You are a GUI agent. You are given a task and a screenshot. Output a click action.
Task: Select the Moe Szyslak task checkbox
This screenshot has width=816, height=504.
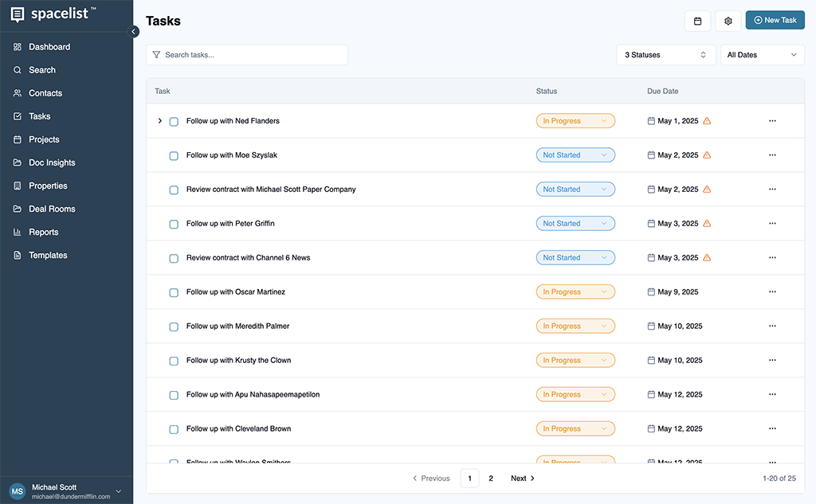[174, 155]
